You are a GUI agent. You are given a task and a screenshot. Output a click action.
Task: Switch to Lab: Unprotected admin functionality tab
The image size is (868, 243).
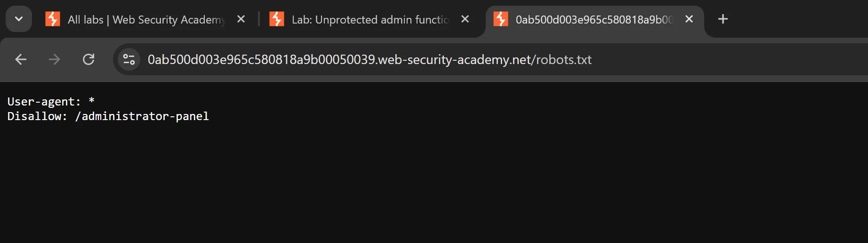[x=370, y=20]
